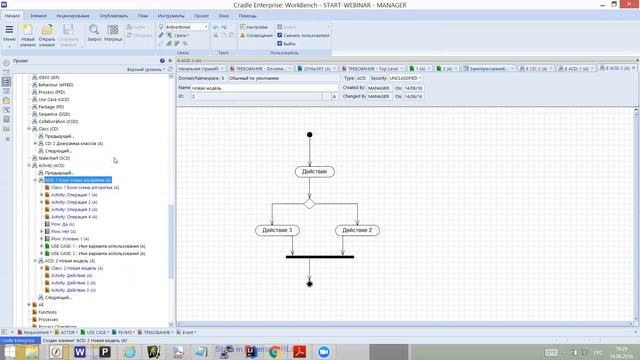Viewport: 640px width, 360px height.
Task: Open the Матрица grid tool
Action: [x=113, y=33]
